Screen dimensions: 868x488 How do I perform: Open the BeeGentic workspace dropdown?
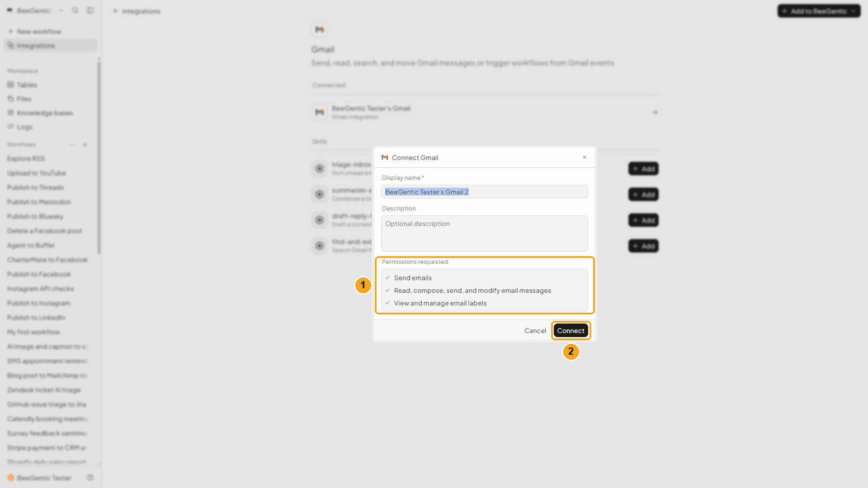click(x=35, y=10)
